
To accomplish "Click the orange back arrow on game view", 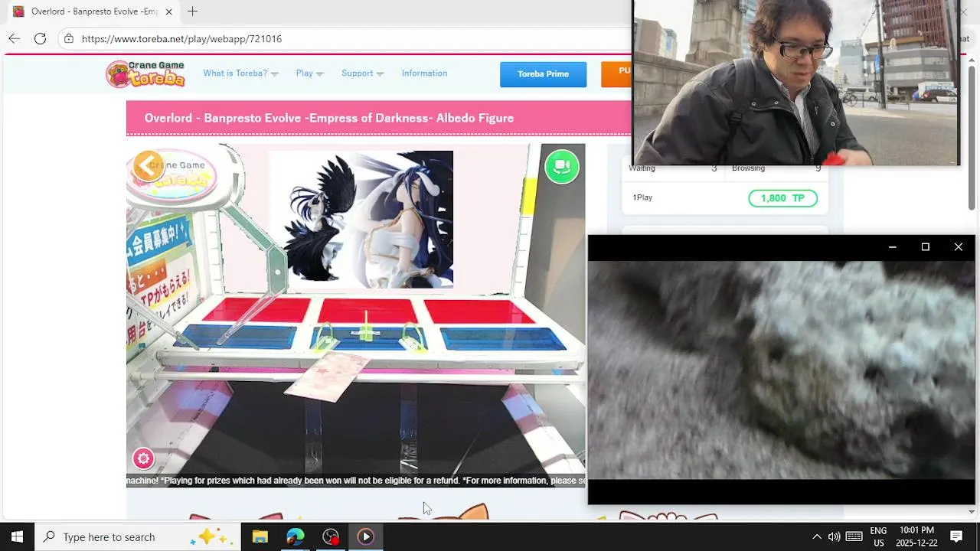I will point(148,165).
